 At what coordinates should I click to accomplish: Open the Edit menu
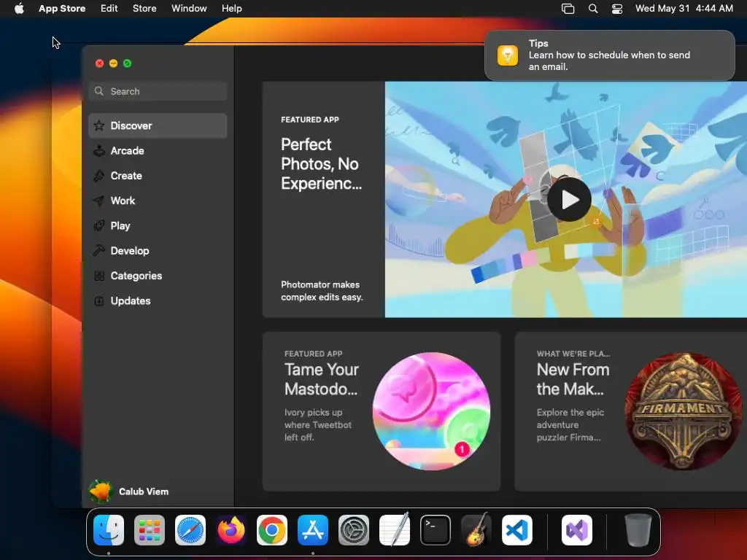click(109, 8)
